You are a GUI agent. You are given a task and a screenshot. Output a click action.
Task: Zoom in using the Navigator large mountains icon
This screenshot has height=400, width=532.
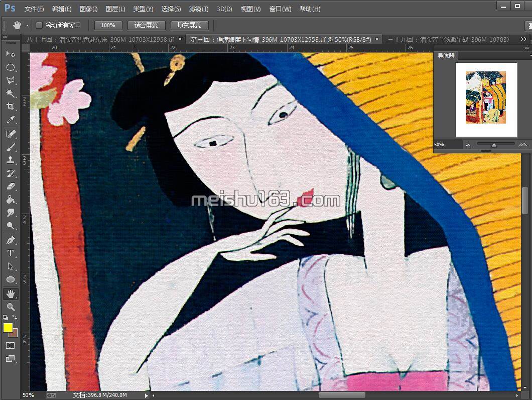pos(523,145)
